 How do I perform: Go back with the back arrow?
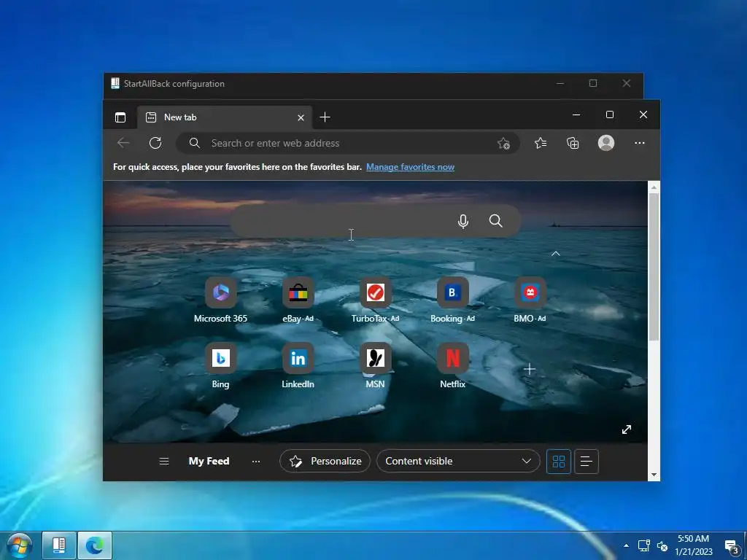(123, 143)
